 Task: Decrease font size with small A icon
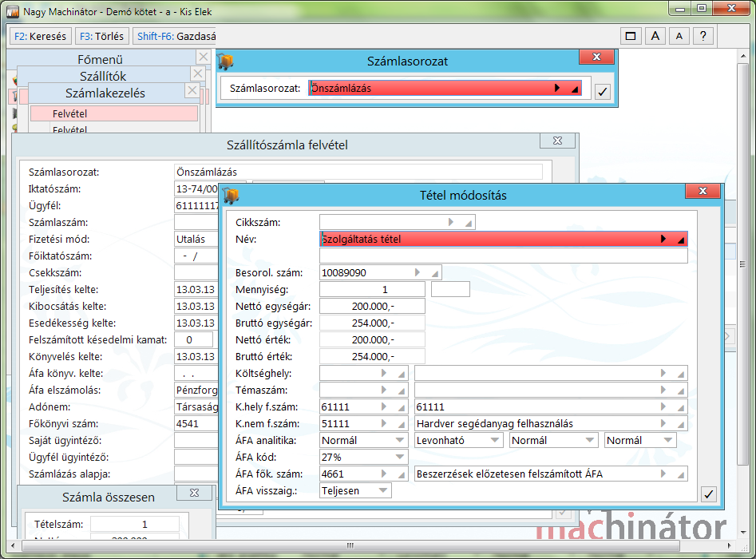point(679,36)
